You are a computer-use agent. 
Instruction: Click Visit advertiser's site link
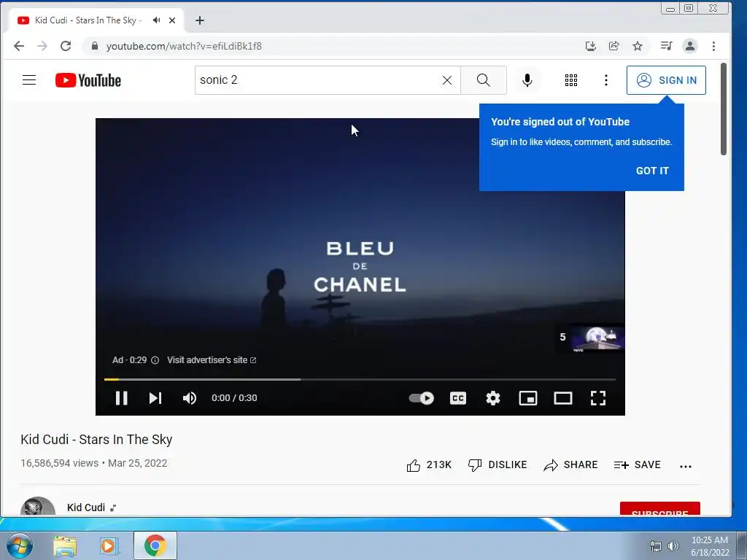click(212, 360)
